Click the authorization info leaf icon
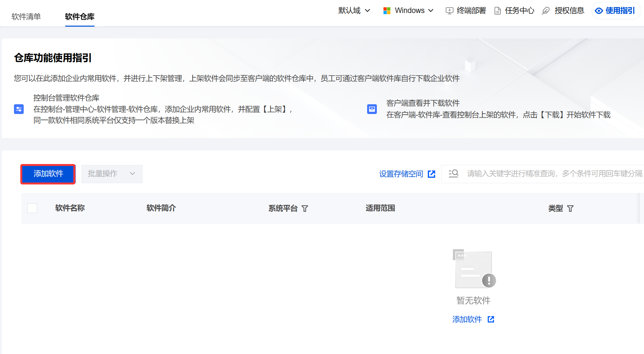Viewport: 644px width, 354px height. (x=546, y=11)
